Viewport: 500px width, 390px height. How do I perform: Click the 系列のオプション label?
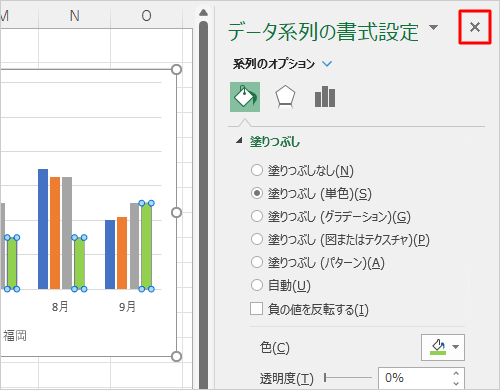coord(274,64)
